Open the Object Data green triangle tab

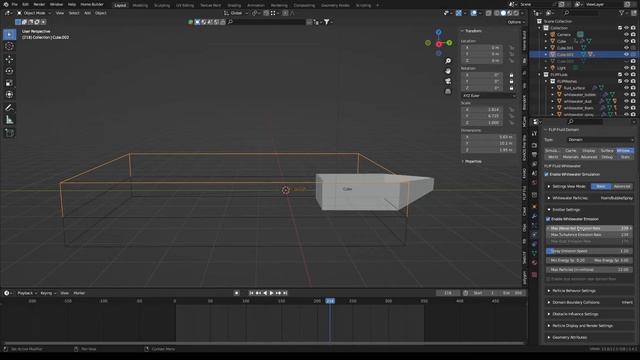point(534,253)
